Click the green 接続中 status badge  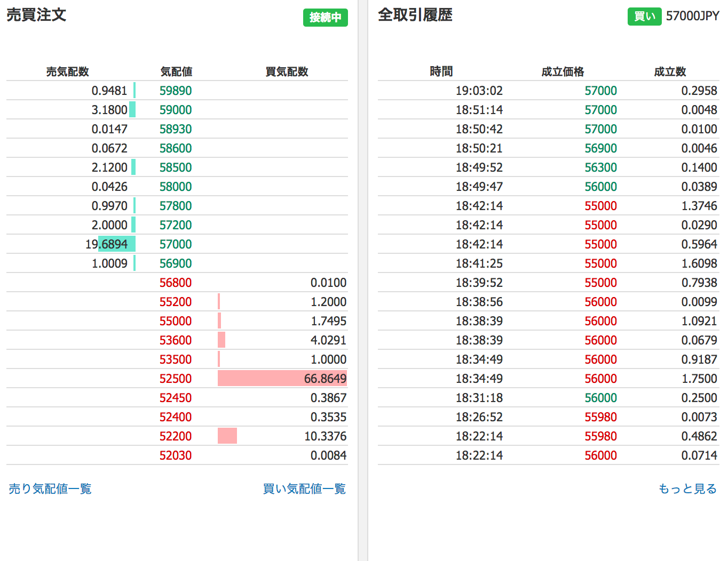click(x=326, y=17)
